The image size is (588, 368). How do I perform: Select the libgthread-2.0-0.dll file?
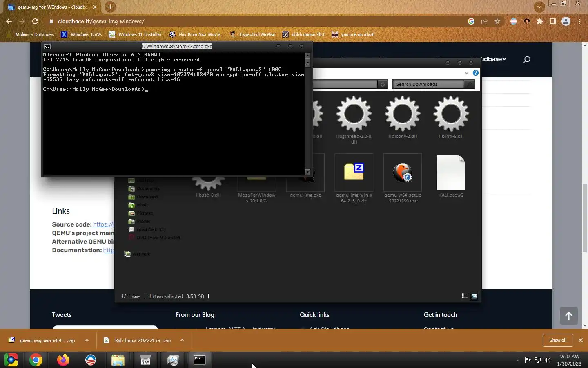click(354, 120)
